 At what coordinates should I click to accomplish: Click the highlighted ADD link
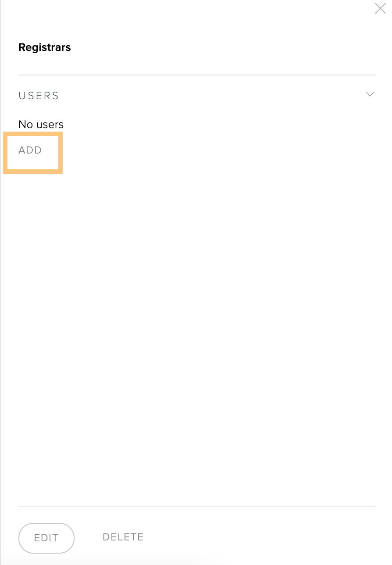[x=30, y=150]
